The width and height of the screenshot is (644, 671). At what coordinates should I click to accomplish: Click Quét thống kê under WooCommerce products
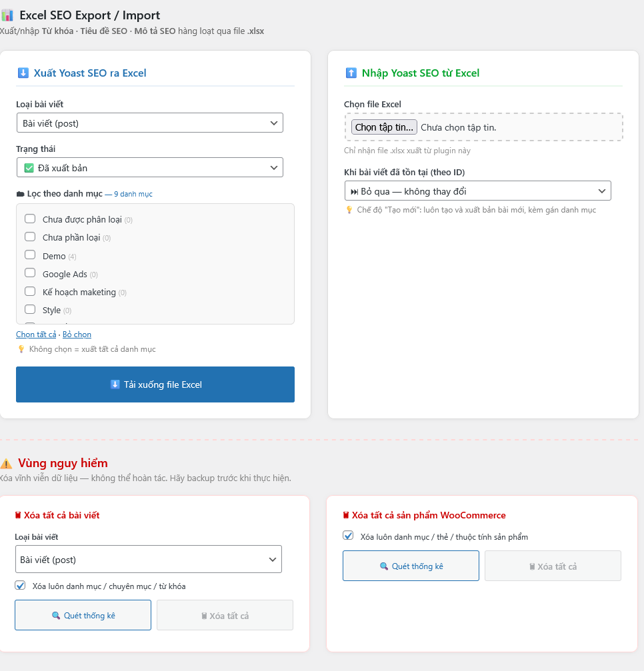(x=411, y=566)
